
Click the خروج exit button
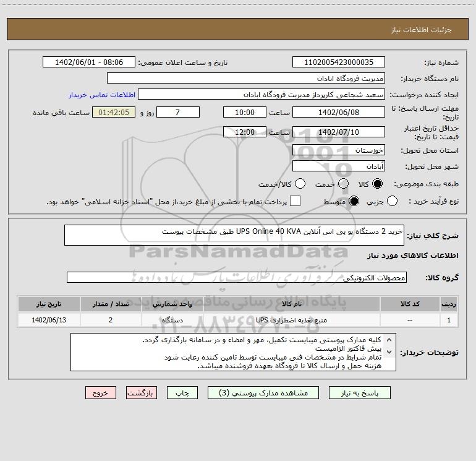101,393
